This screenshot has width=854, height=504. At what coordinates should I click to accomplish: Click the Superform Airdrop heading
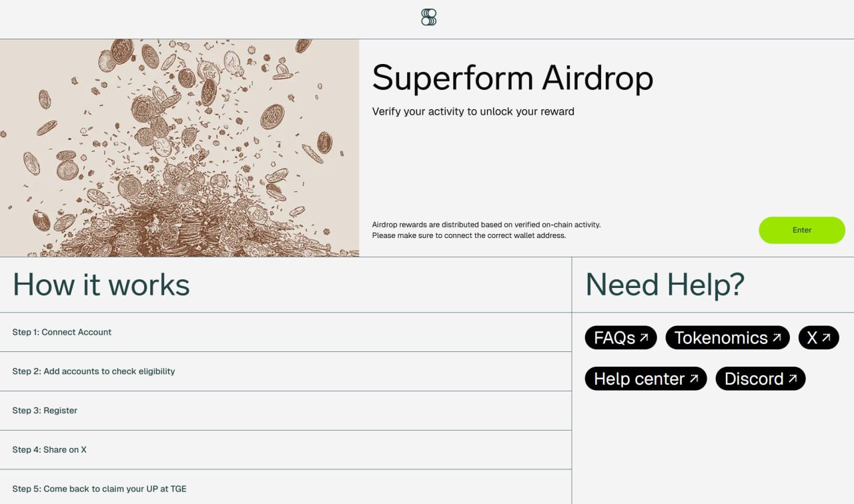(x=512, y=78)
